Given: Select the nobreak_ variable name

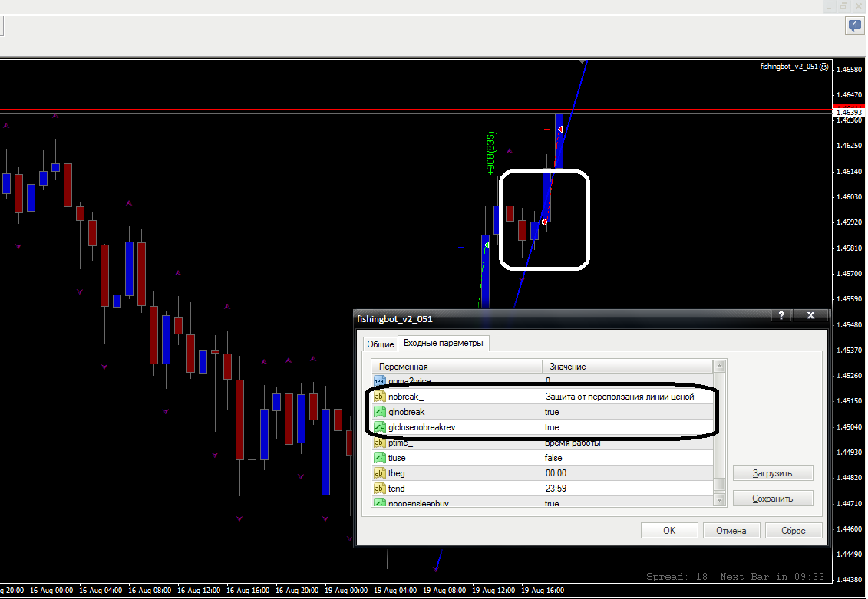Looking at the screenshot, I should (406, 397).
